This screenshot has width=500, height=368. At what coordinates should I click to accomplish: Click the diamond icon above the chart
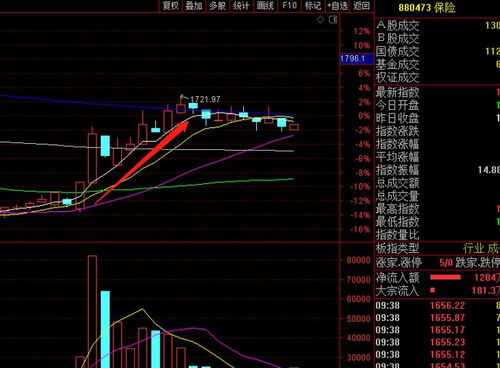coord(320,20)
